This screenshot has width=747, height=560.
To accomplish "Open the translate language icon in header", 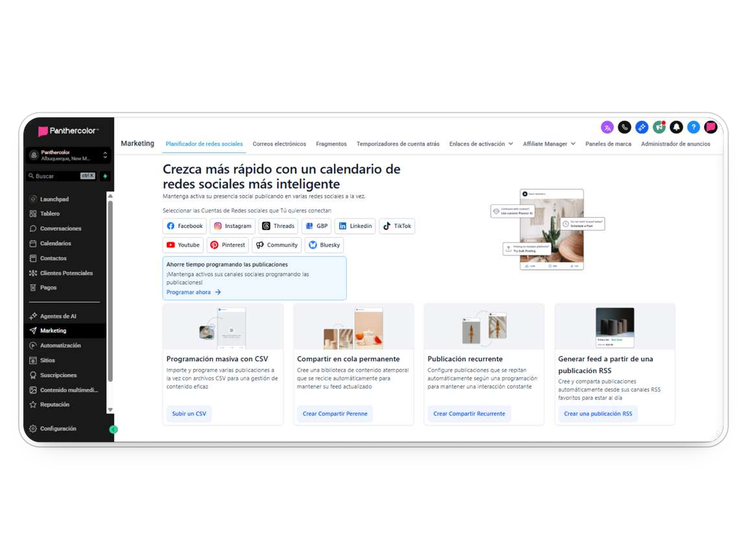I will point(607,127).
